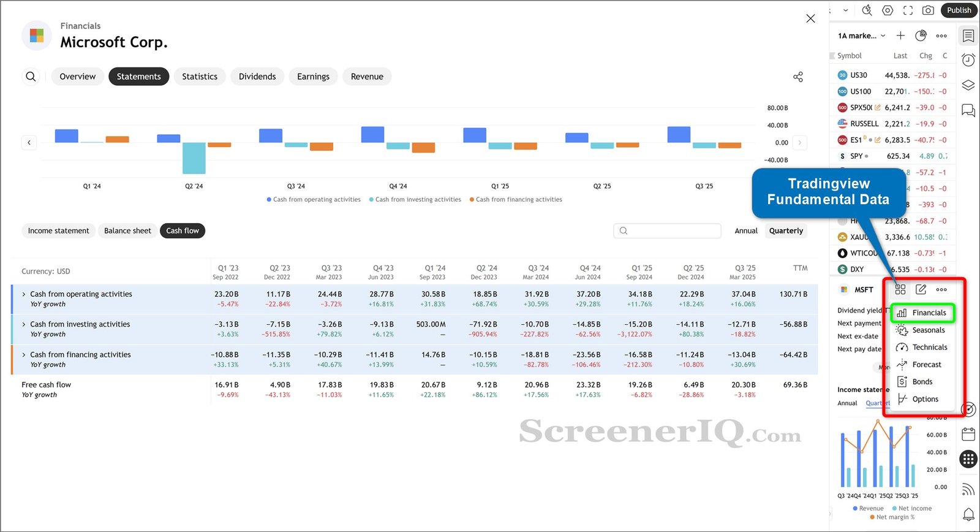The height and width of the screenshot is (532, 980).
Task: Open the Object tree layers icon
Action: [x=968, y=85]
